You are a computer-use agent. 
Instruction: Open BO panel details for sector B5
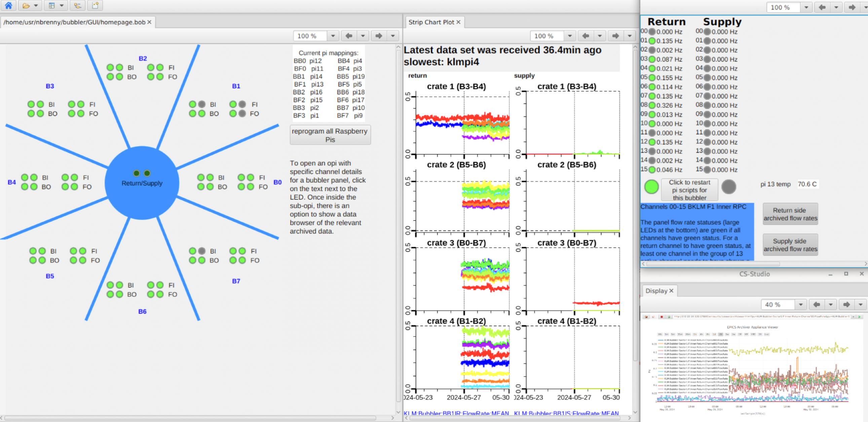54,260
